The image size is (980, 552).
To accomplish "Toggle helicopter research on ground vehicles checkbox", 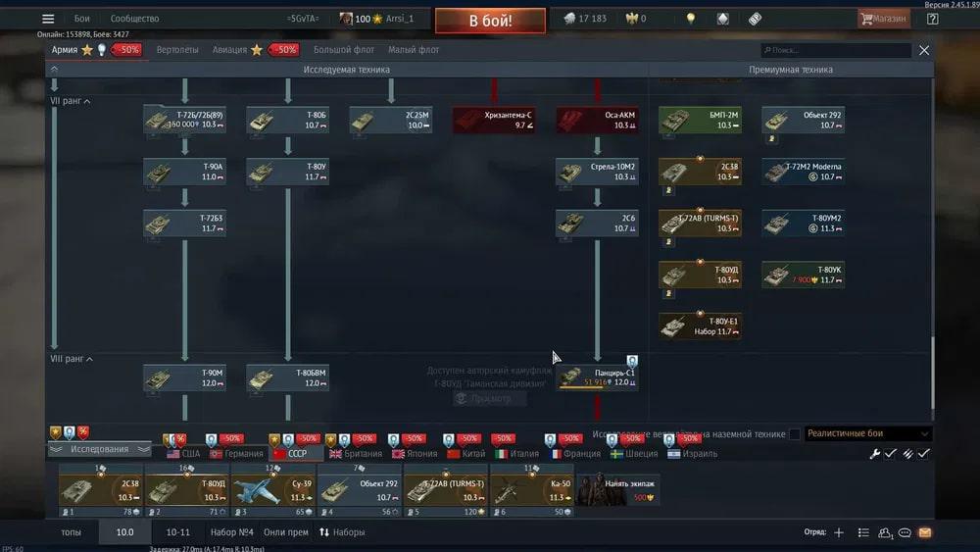I will click(794, 434).
